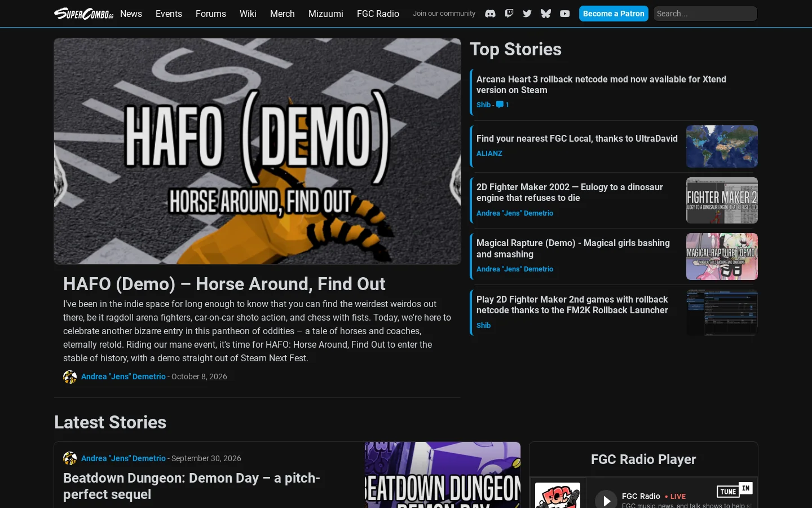Open the Events menu item

point(169,14)
